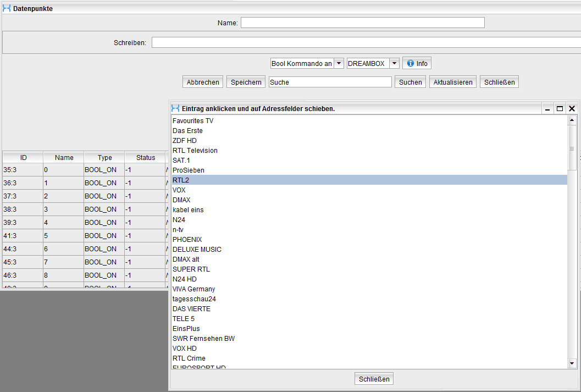Click Schließen at bottom of channel list

coord(374,379)
